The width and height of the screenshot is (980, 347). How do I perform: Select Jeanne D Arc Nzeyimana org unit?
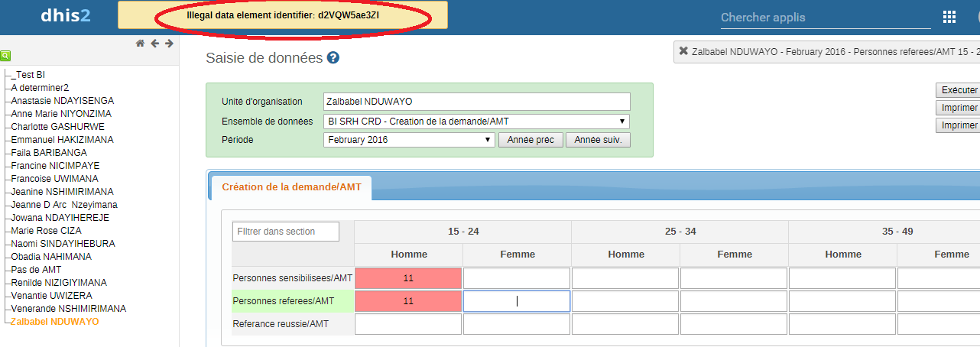(x=64, y=205)
